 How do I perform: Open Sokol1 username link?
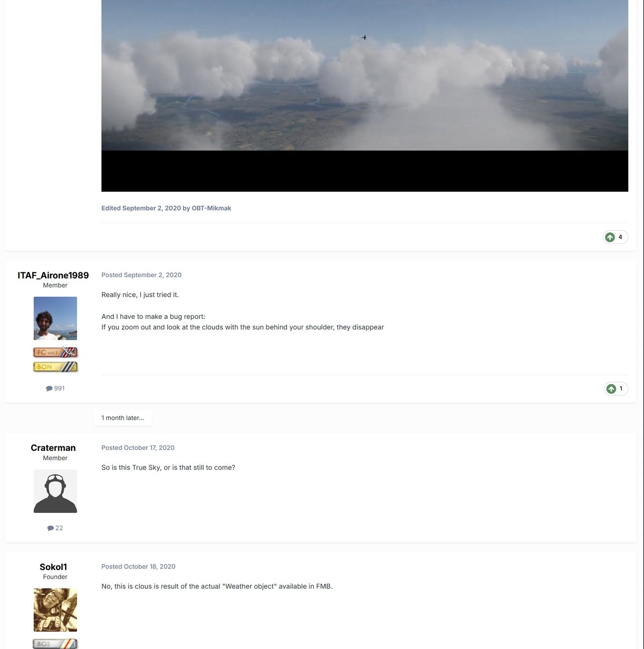coord(53,567)
